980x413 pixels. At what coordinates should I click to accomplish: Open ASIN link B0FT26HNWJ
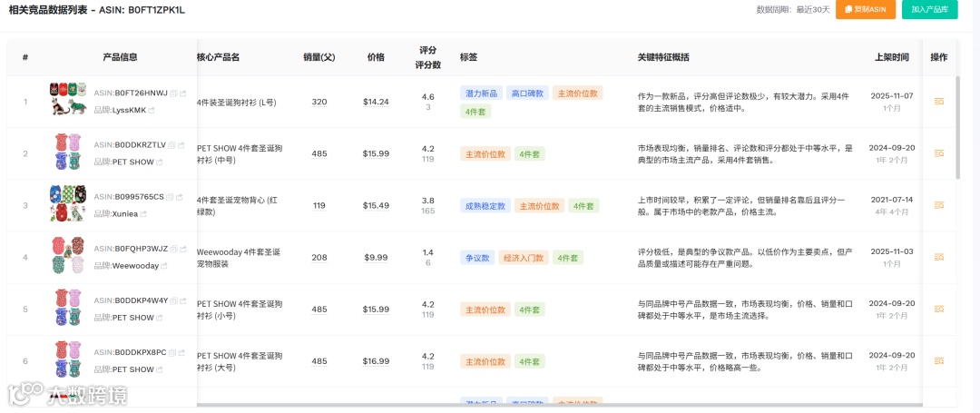tap(142, 93)
